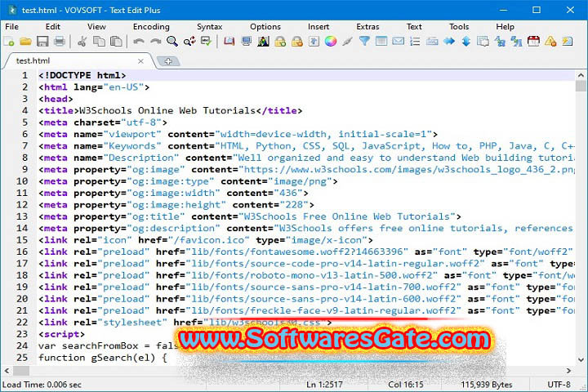Click the envelope mail icon
The height and width of the screenshot is (392, 588).
click(x=399, y=42)
